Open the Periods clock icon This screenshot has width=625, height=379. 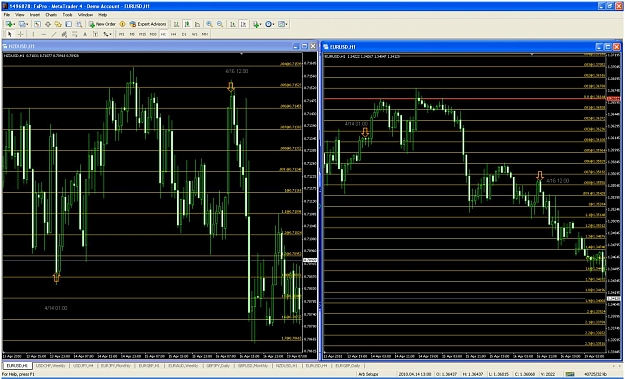pyautogui.click(x=268, y=24)
